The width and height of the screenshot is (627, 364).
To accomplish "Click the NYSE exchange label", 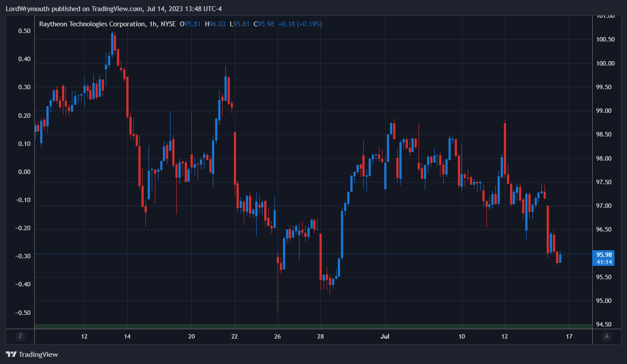I will point(168,24).
